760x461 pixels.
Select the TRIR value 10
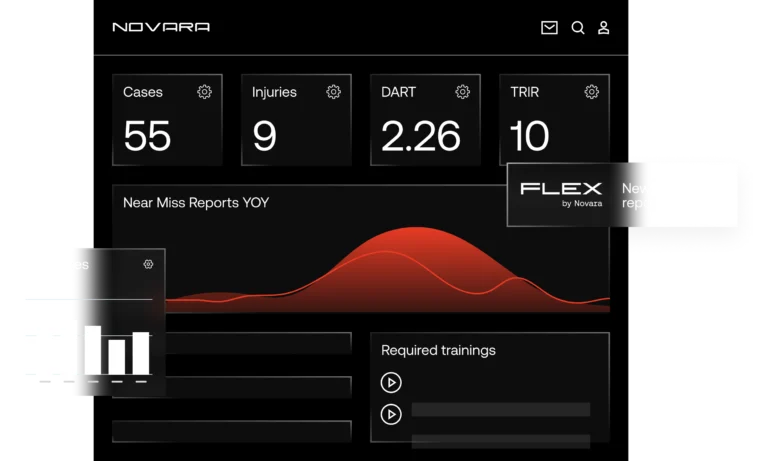pos(529,136)
